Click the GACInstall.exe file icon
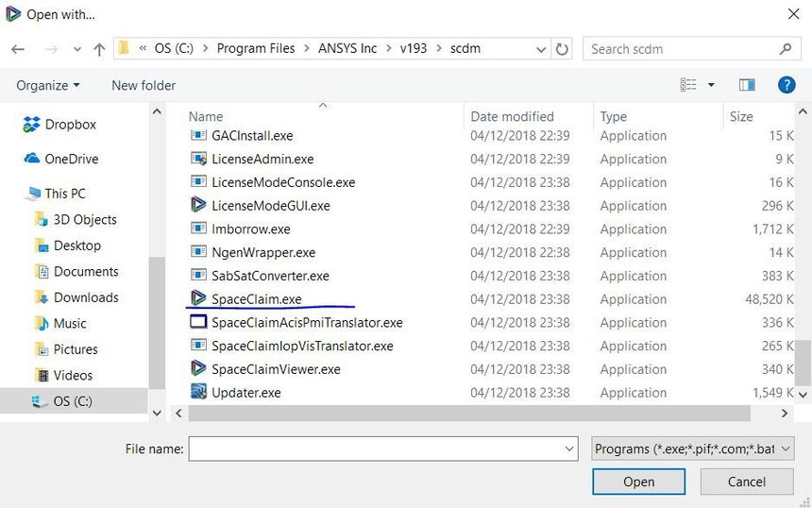The image size is (812, 508). coord(198,135)
